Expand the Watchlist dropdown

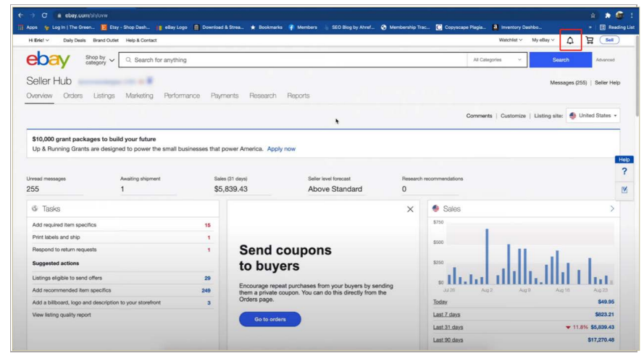point(511,41)
